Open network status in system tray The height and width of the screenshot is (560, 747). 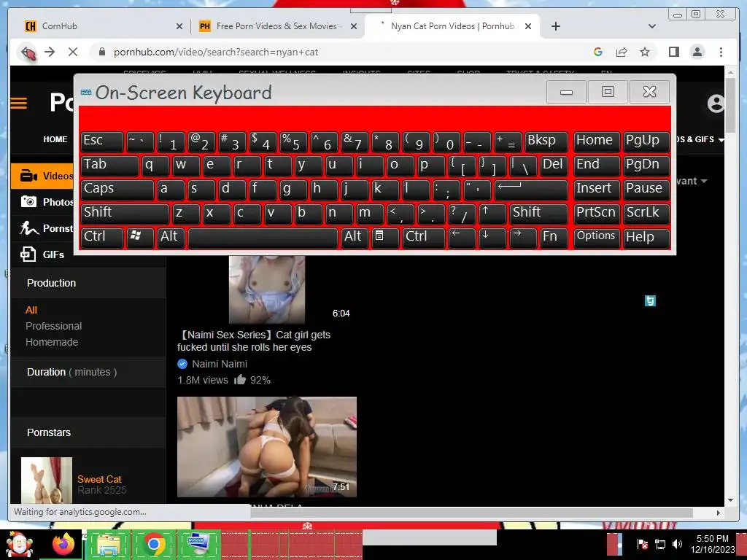[x=659, y=544]
